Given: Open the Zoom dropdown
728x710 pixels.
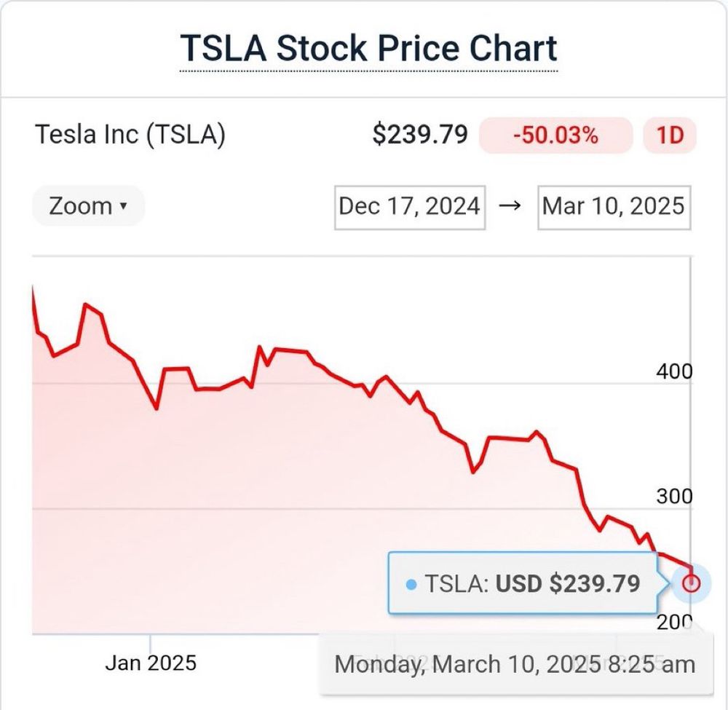Looking at the screenshot, I should (x=88, y=205).
